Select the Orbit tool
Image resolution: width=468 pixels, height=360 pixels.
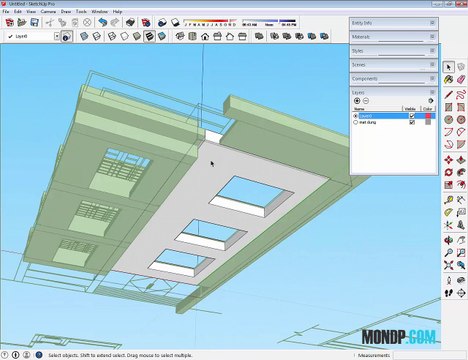pyautogui.click(x=449, y=240)
